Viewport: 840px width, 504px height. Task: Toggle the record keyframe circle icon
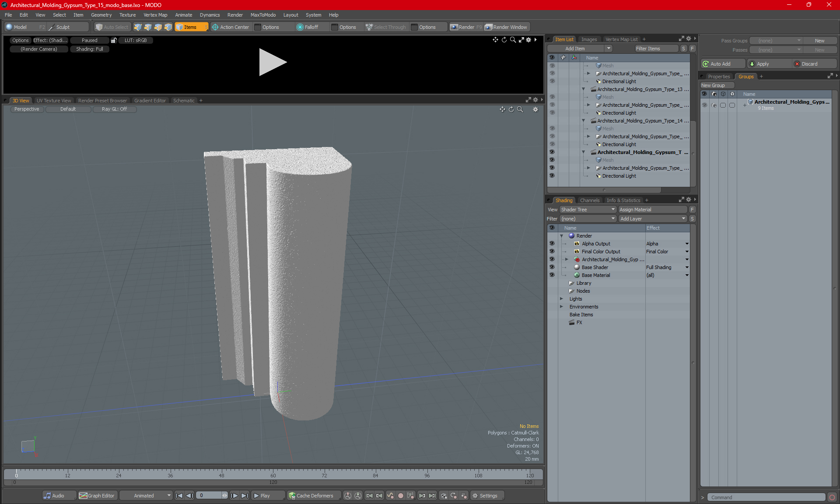point(400,496)
